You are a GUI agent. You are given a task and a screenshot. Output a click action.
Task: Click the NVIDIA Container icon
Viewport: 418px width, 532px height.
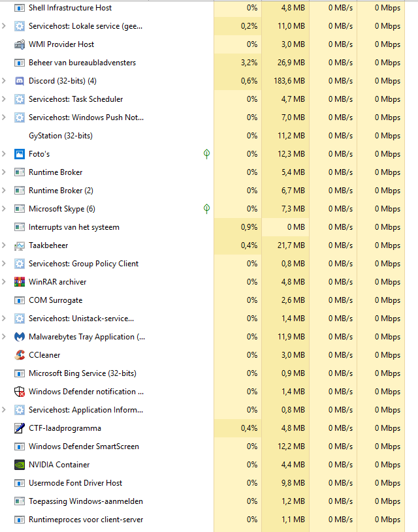point(20,465)
